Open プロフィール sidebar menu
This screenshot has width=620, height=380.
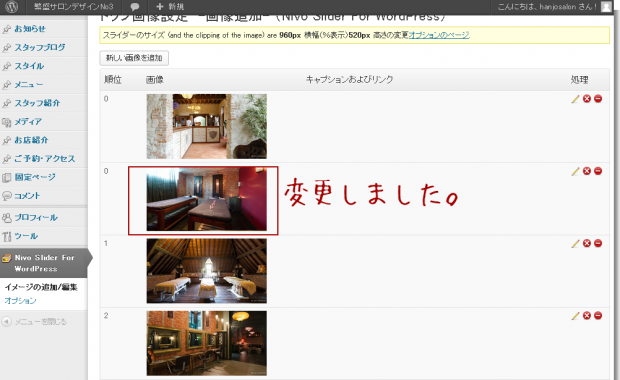pos(36,217)
